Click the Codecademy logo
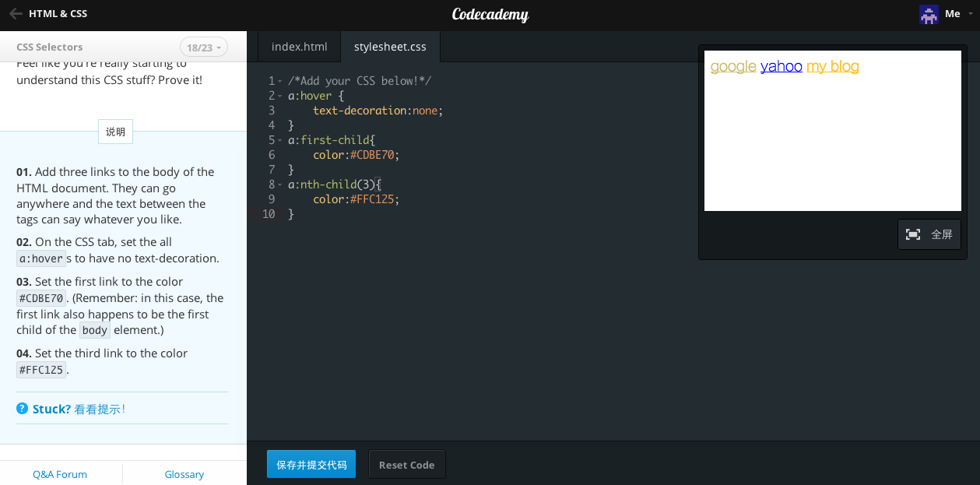The image size is (980, 485). click(490, 14)
